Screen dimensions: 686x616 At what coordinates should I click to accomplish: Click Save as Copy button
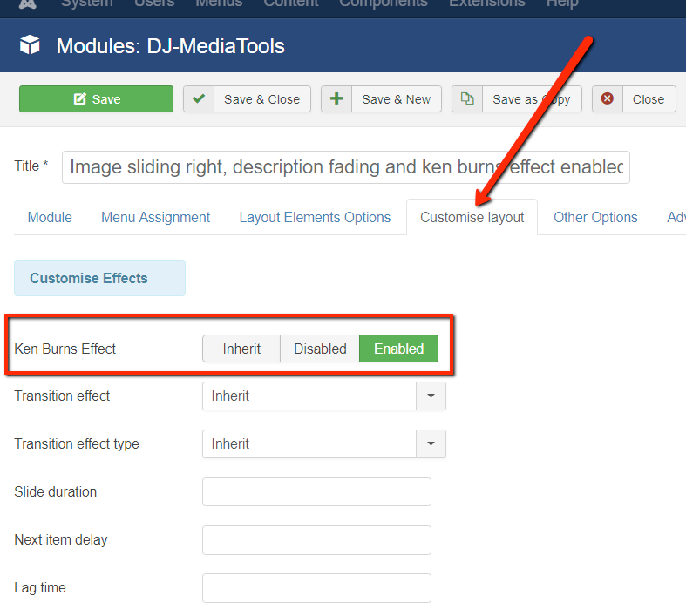pos(517,98)
